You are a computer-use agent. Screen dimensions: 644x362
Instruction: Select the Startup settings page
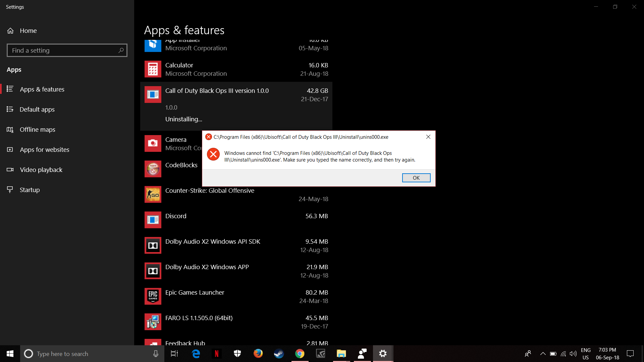pyautogui.click(x=30, y=190)
